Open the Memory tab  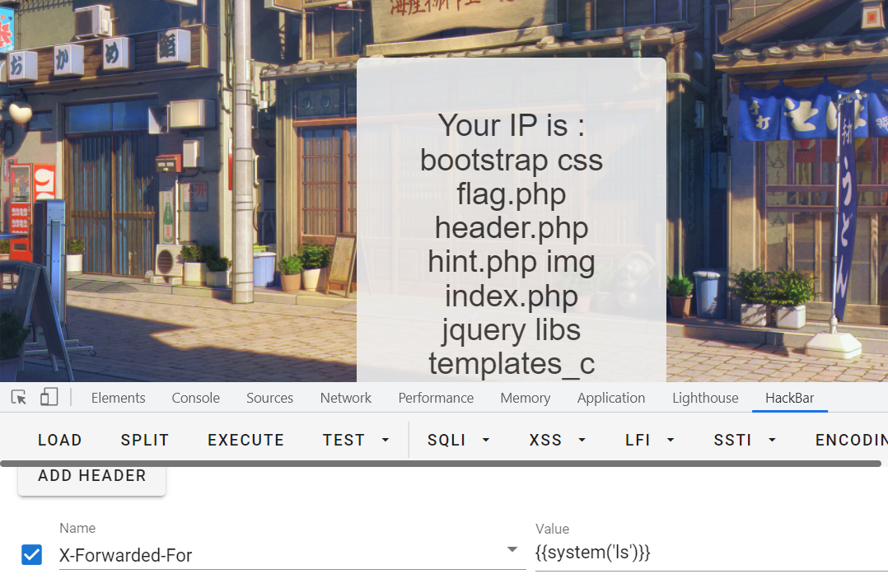click(525, 398)
